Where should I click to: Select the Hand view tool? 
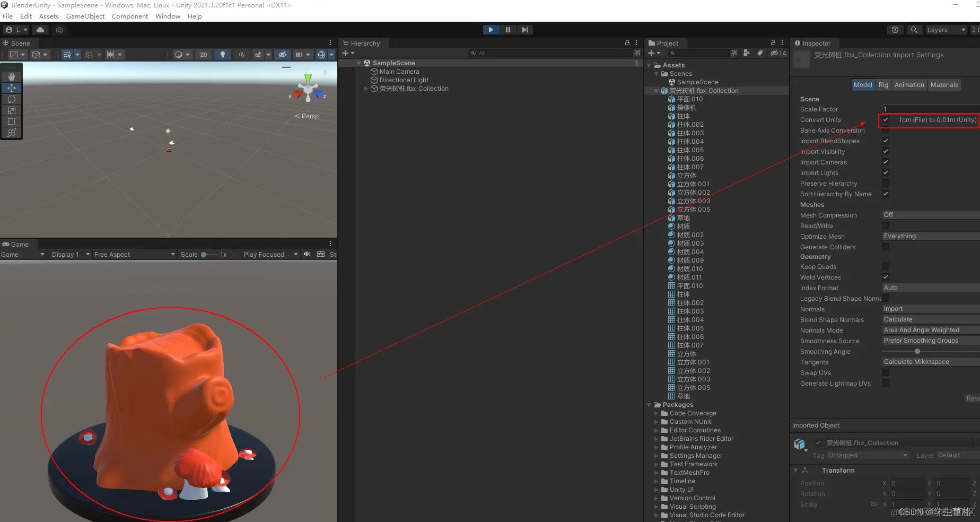click(x=12, y=77)
